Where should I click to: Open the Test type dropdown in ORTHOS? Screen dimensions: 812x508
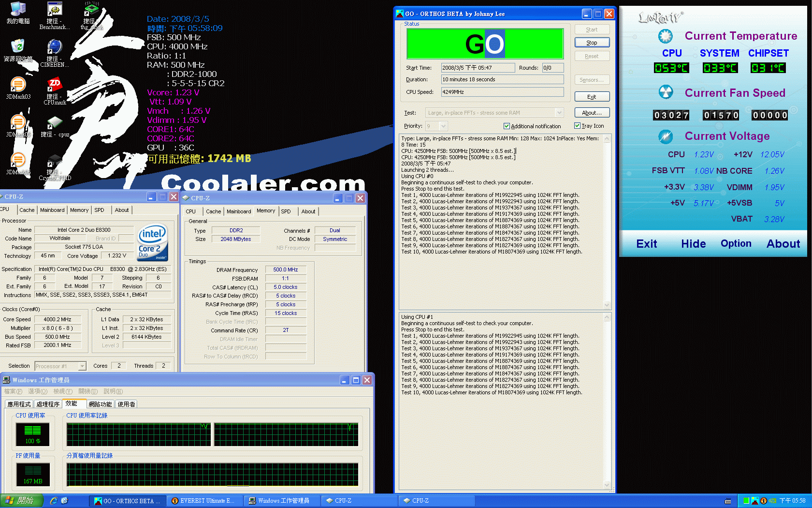tap(559, 113)
